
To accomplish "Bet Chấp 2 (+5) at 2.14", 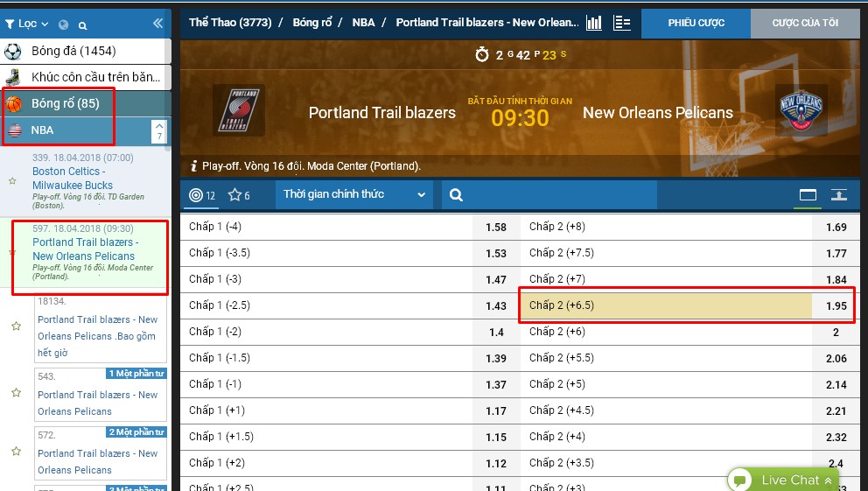I will tap(690, 384).
